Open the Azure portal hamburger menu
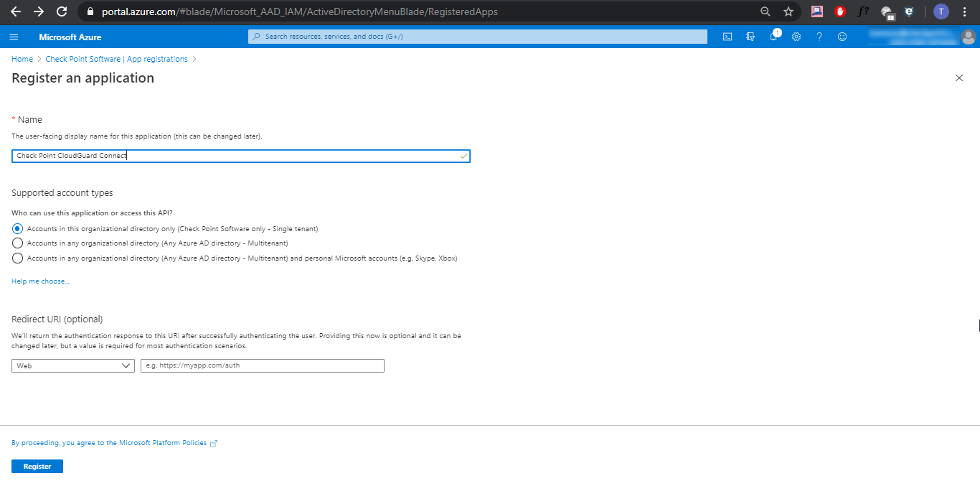980x481 pixels. point(14,36)
